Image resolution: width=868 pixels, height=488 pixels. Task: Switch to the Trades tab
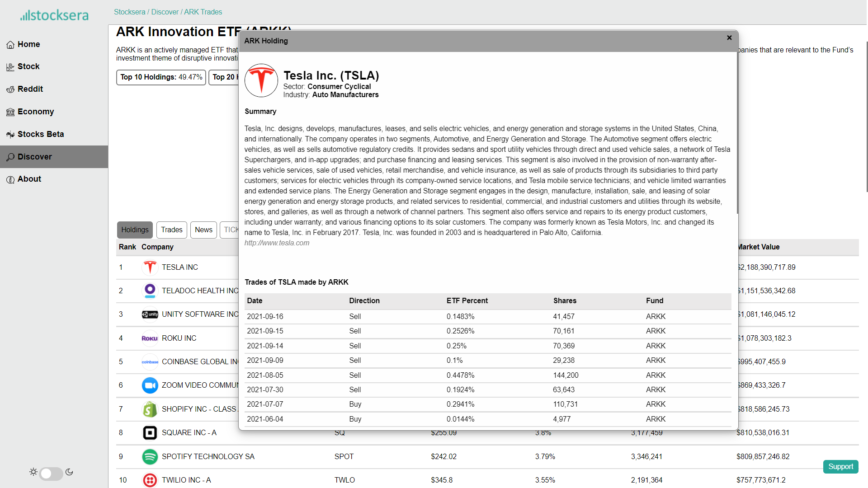[x=172, y=230]
